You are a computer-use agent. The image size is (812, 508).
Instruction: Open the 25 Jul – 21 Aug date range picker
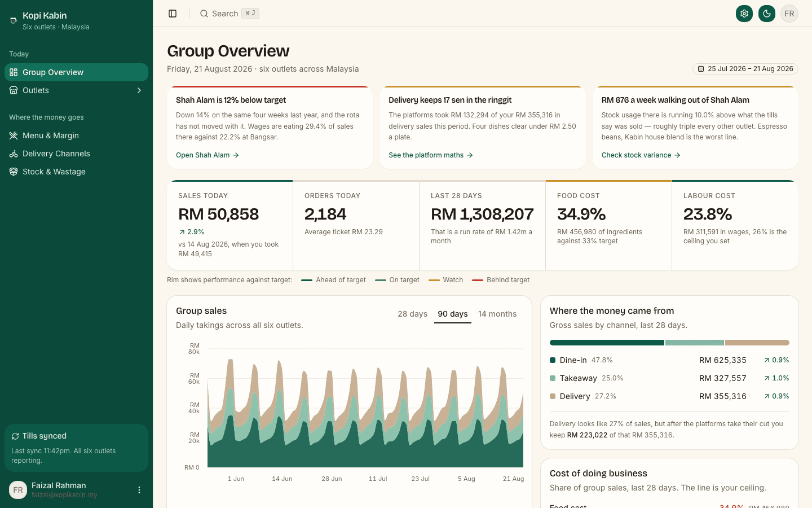[x=745, y=69]
